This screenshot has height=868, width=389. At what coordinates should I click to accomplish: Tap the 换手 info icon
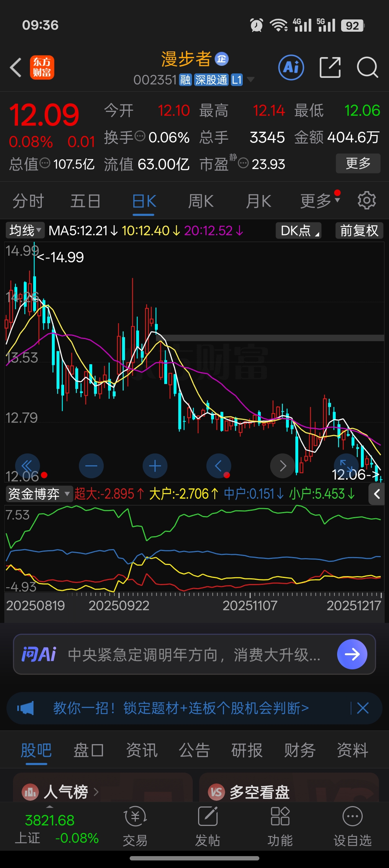(x=140, y=136)
